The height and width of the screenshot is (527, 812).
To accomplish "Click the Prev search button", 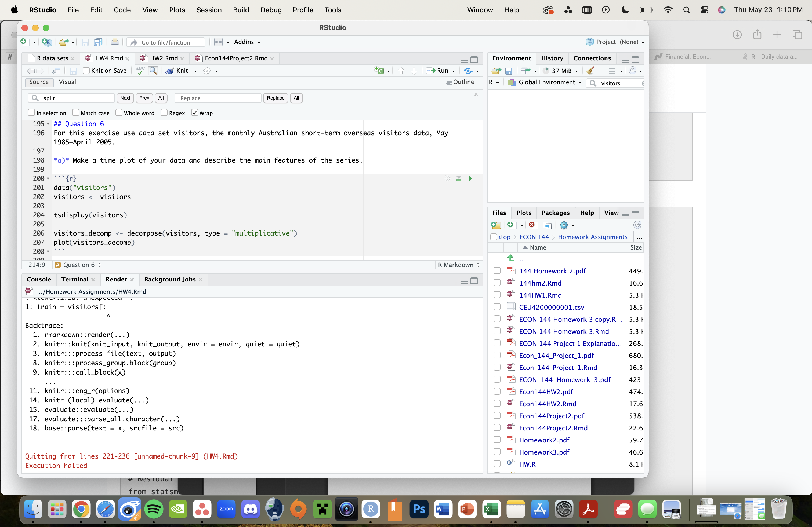I will coord(144,98).
